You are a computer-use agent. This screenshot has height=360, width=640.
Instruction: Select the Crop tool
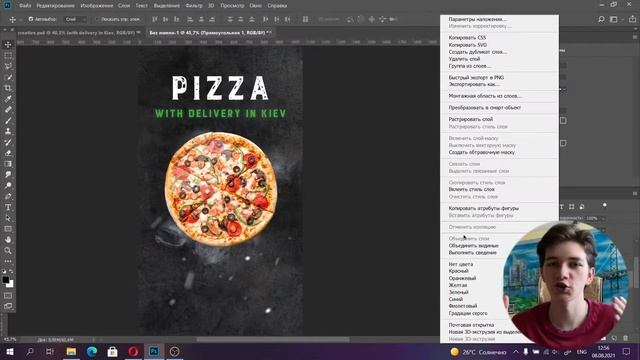8,88
